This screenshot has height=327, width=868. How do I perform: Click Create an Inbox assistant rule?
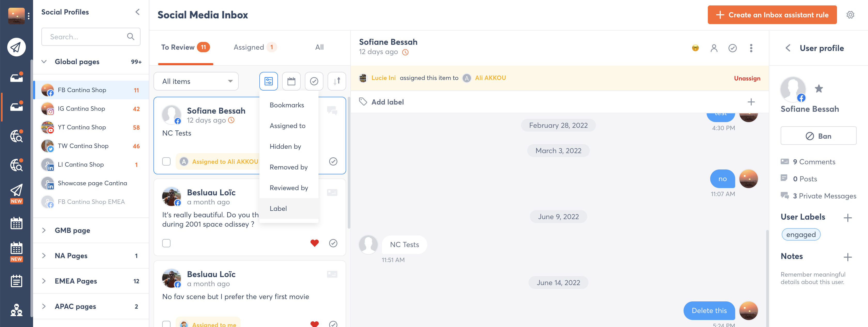[x=772, y=15]
